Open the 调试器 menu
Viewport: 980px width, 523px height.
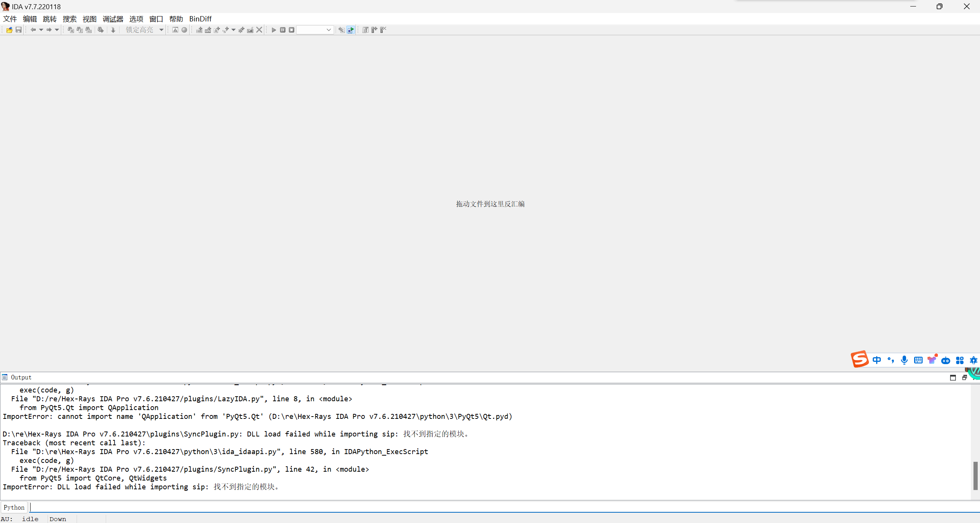113,19
